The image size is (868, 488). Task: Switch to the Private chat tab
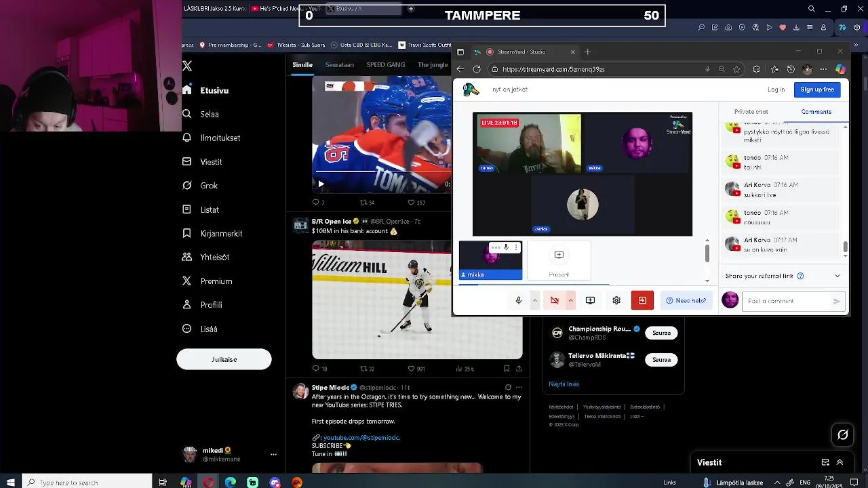[751, 112]
